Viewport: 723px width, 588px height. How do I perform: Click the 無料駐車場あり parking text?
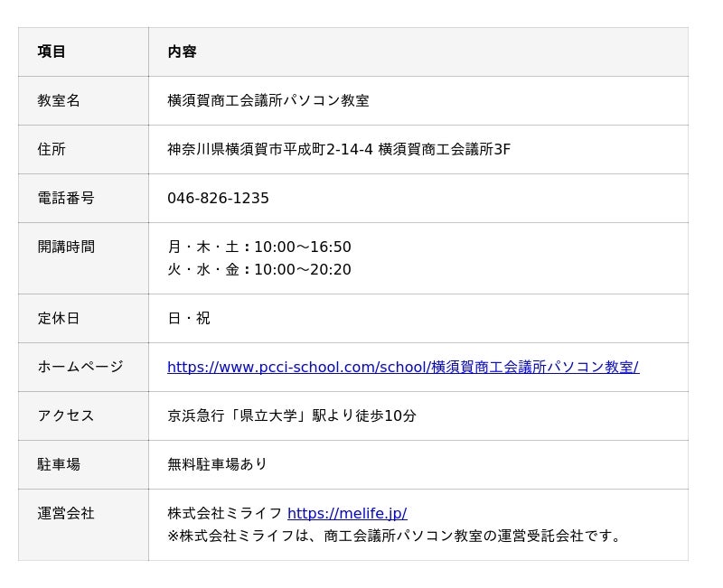click(217, 464)
